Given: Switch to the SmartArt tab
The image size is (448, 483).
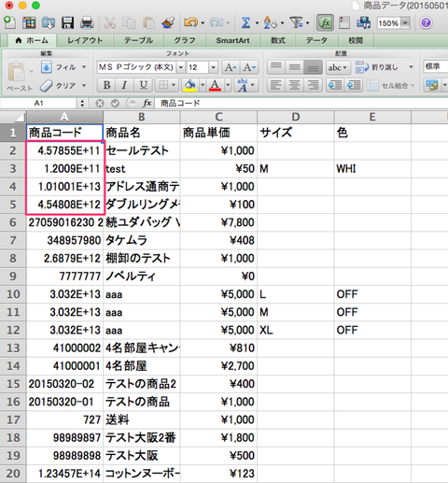Looking at the screenshot, I should [232, 40].
